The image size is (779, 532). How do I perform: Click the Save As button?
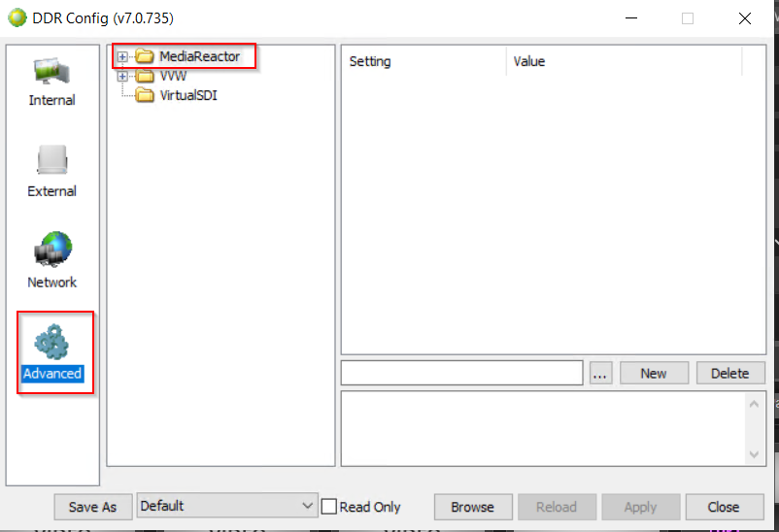93,507
